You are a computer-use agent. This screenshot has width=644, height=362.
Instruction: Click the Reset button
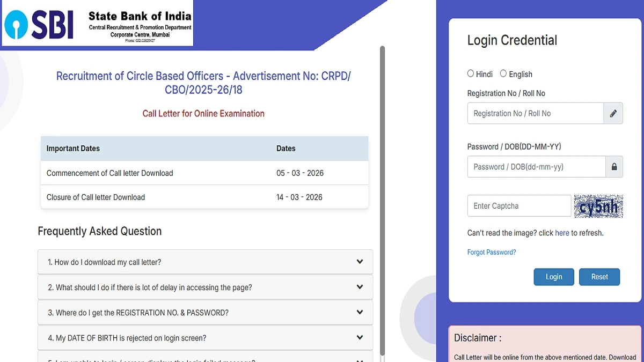tap(599, 277)
